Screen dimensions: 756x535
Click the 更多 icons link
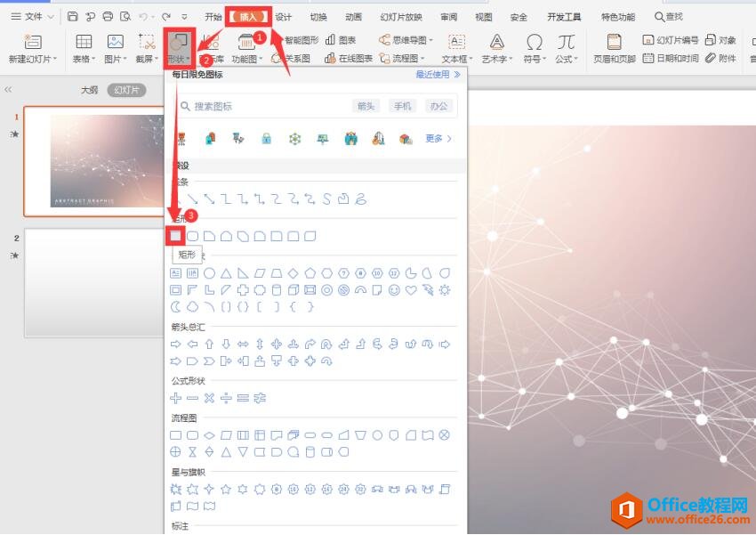[438, 139]
